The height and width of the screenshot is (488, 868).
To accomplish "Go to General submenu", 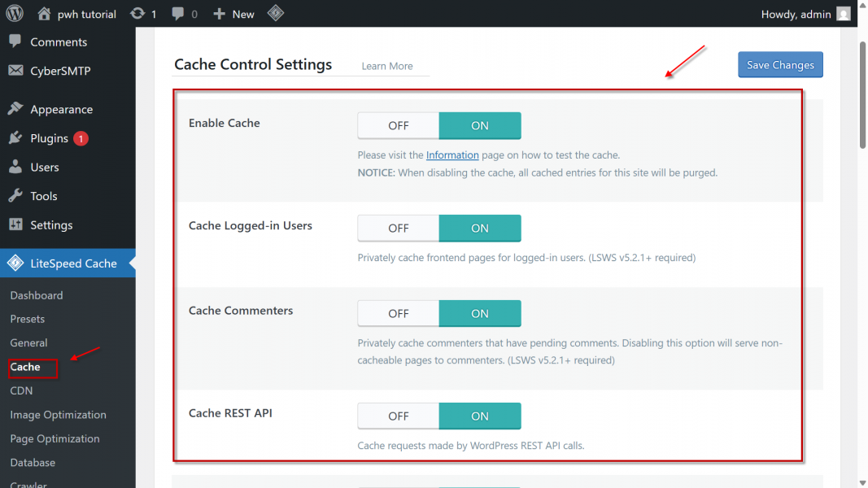I will (28, 342).
